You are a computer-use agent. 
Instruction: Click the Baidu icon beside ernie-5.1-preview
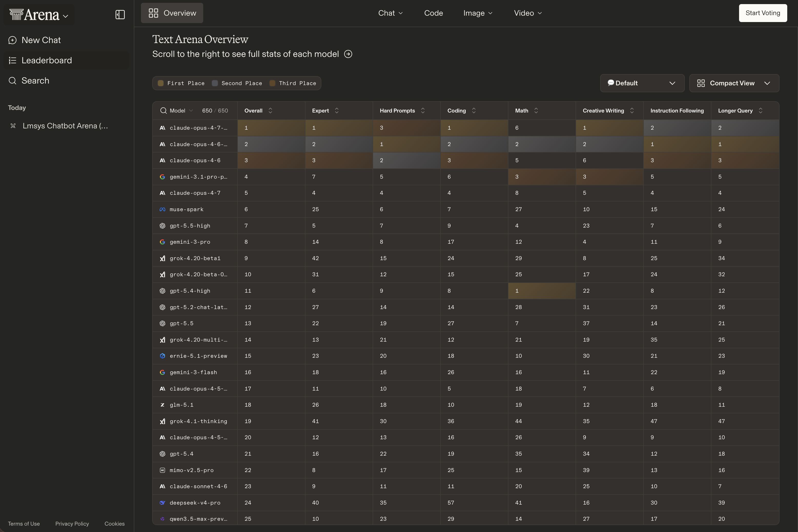[162, 356]
